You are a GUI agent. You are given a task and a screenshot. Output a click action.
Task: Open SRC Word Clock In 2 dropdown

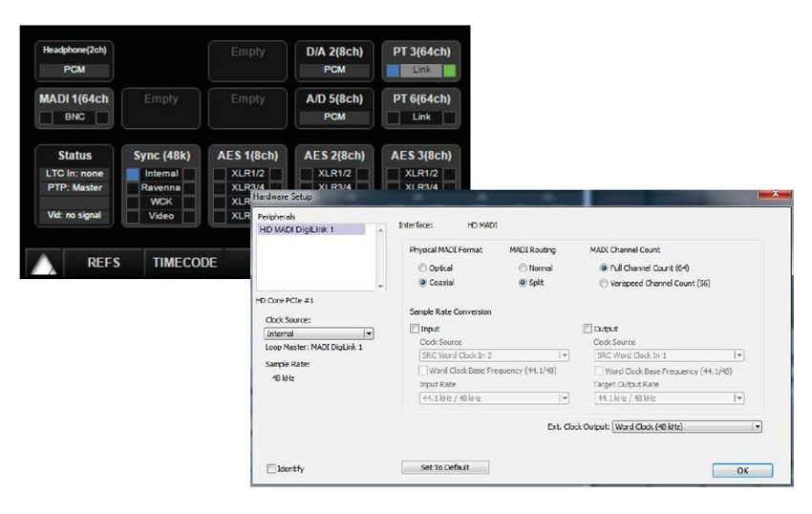pyautogui.click(x=494, y=355)
